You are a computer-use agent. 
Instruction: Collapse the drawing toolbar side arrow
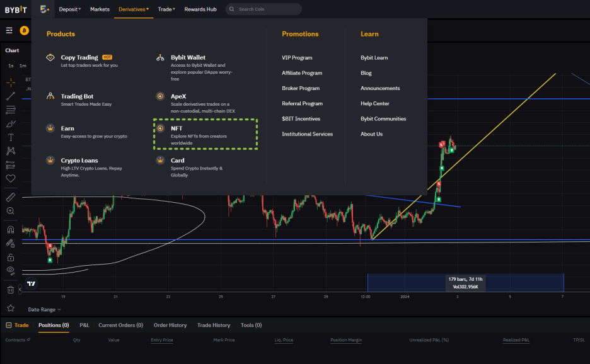click(20, 290)
